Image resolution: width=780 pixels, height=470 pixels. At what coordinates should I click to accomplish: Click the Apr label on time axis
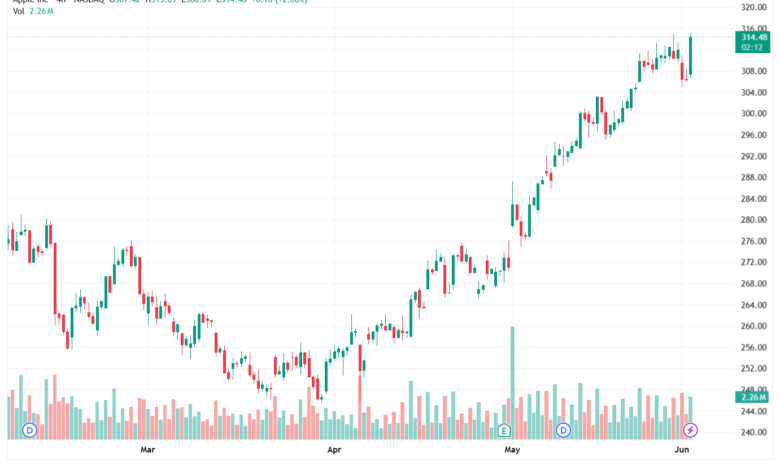(x=334, y=450)
